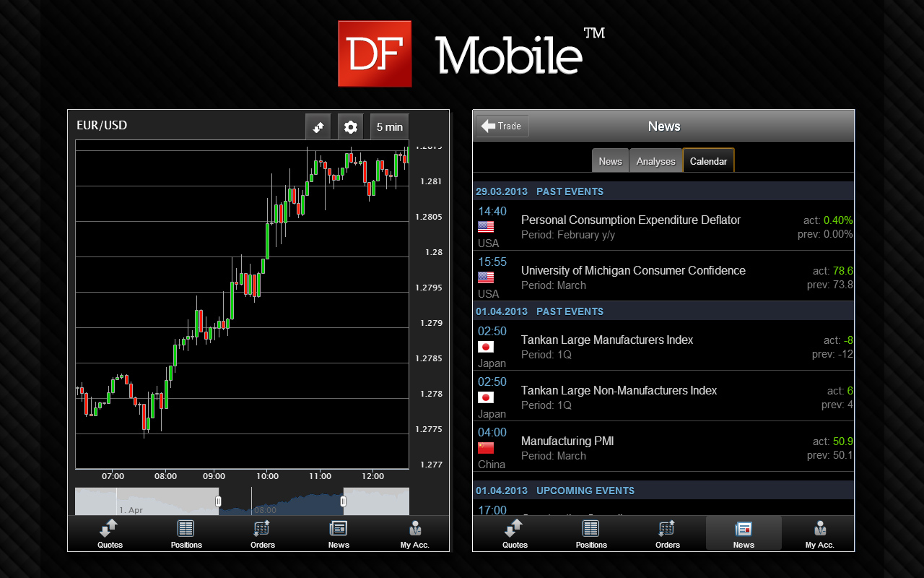Image resolution: width=924 pixels, height=578 pixels.
Task: Click prev: -12 value
Action: click(x=832, y=355)
